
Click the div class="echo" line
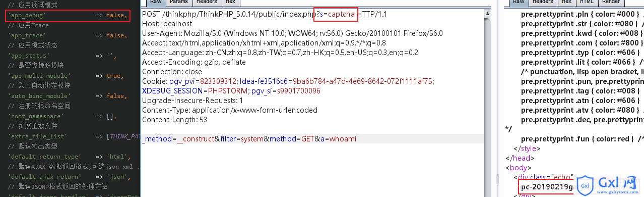pos(544,177)
